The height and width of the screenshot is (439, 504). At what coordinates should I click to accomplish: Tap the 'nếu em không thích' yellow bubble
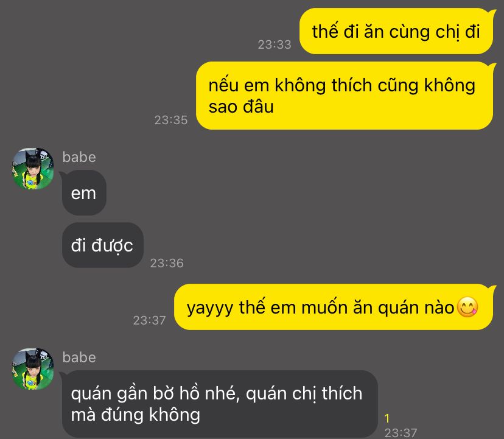point(345,96)
